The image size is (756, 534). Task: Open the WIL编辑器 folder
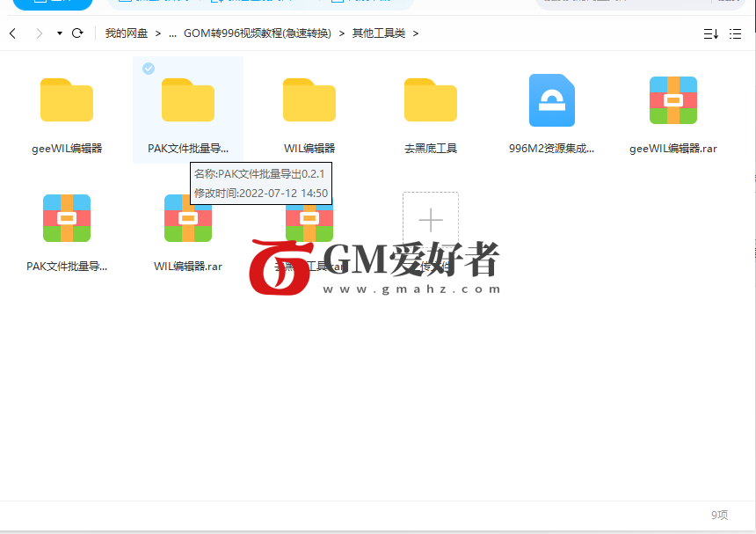[x=309, y=100]
